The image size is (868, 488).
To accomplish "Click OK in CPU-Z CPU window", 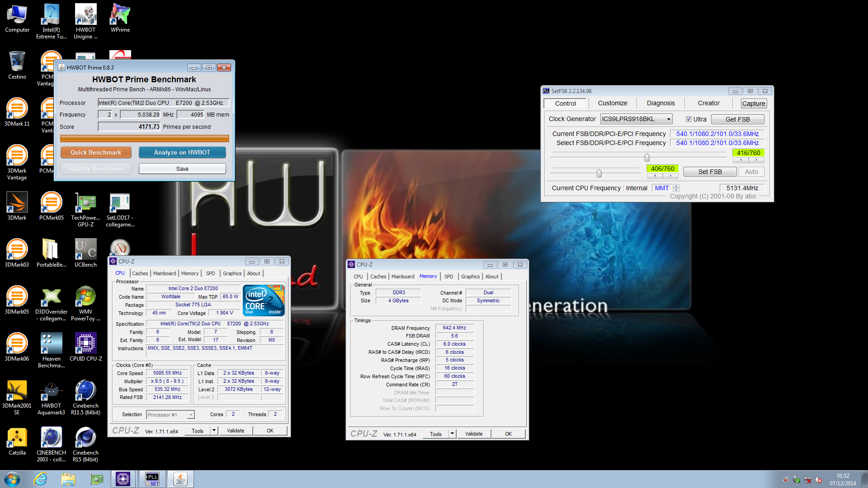I will (270, 431).
